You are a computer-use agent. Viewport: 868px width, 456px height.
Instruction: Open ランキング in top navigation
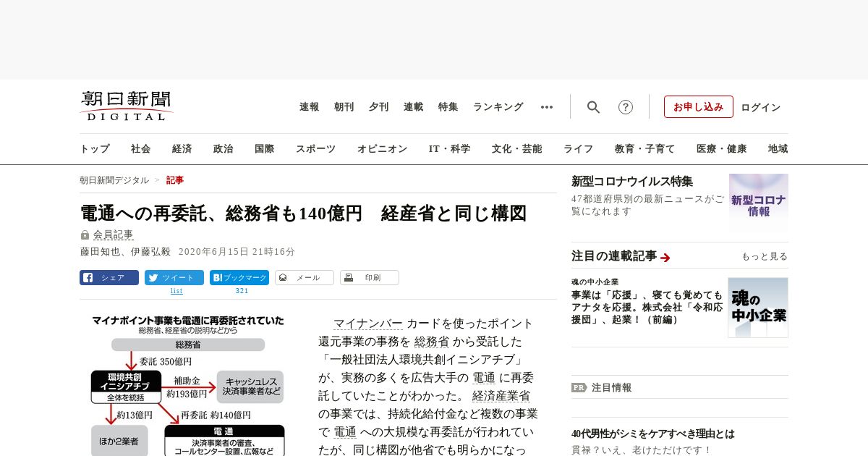[498, 107]
